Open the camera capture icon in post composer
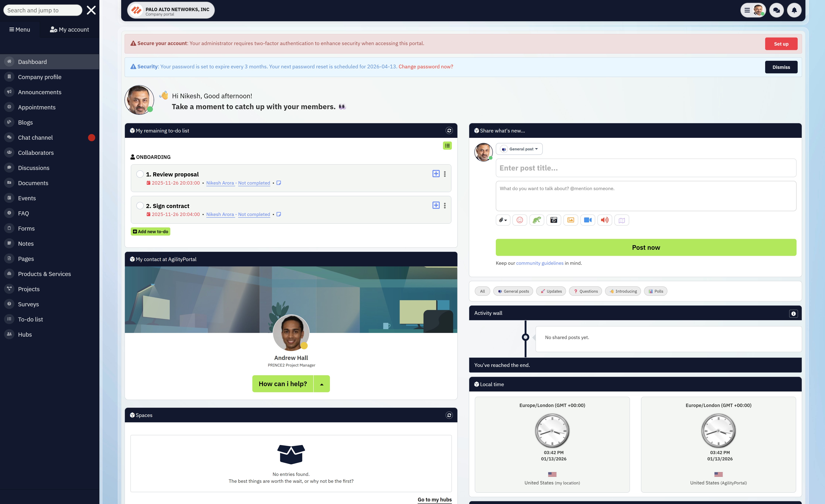This screenshot has width=825, height=504. tap(554, 220)
